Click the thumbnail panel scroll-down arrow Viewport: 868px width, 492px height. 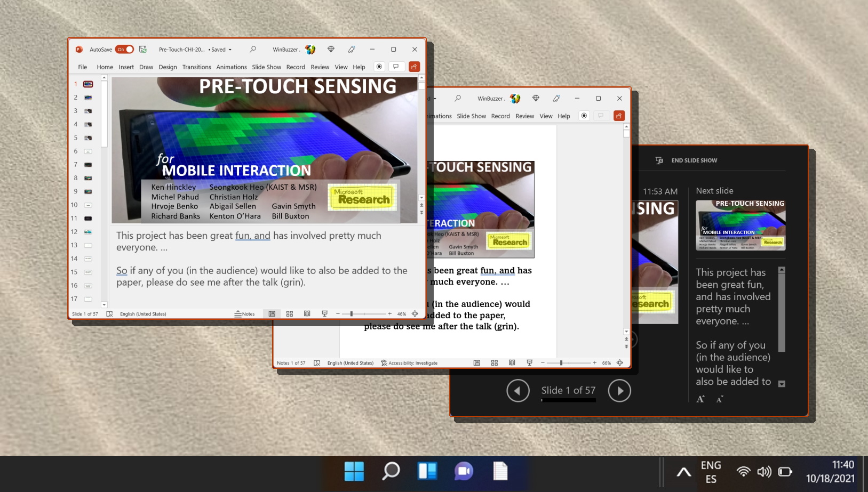click(x=104, y=305)
